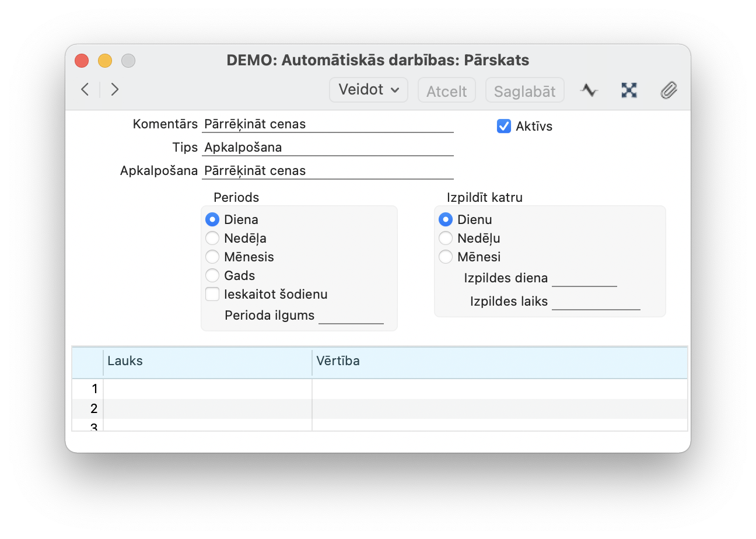Choose Mēnesi under Izpildīt katru
Image resolution: width=756 pixels, height=539 pixels.
(x=446, y=257)
